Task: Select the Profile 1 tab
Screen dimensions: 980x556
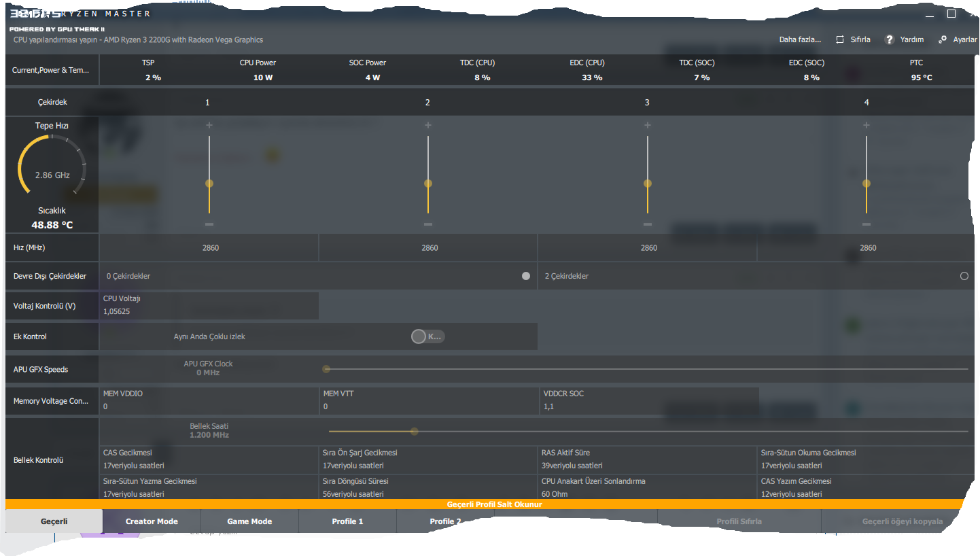Action: [x=347, y=521]
